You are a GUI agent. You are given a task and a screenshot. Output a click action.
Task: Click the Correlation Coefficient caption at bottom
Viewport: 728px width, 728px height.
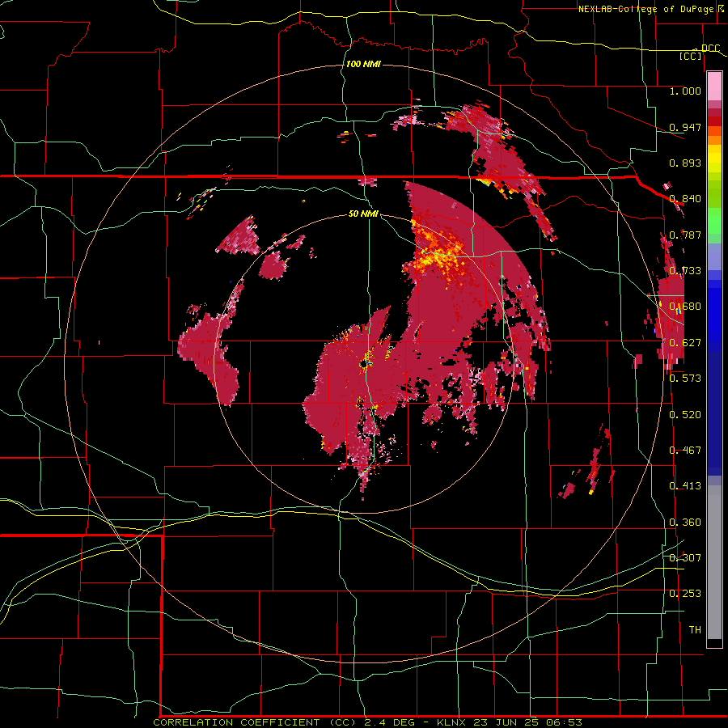[367, 722]
